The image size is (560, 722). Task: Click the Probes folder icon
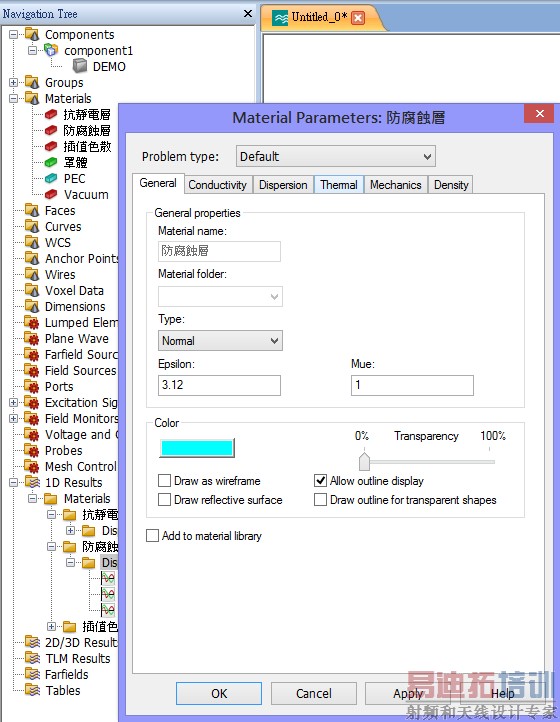(x=32, y=450)
